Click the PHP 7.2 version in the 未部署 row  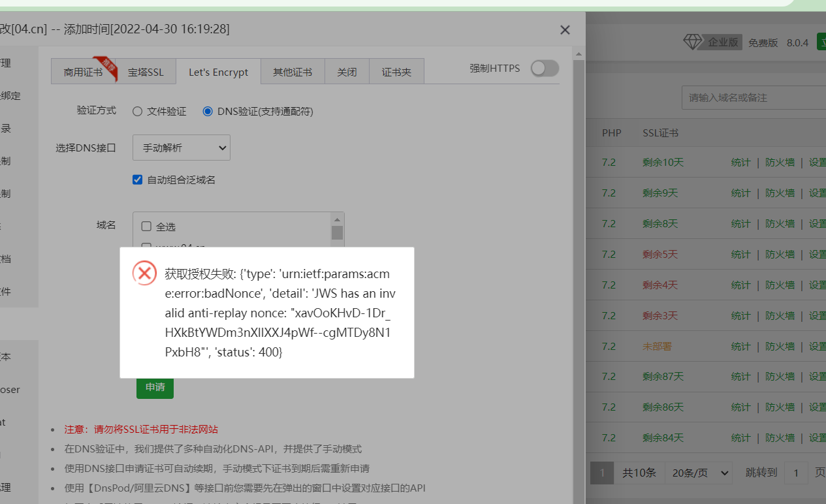point(609,346)
